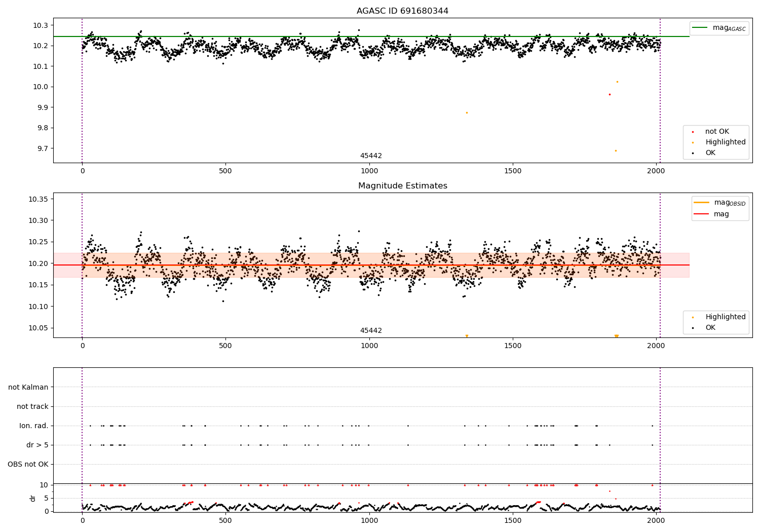Click the orange line sample beside mag OBSID
760x532 pixels.
[x=701, y=202]
